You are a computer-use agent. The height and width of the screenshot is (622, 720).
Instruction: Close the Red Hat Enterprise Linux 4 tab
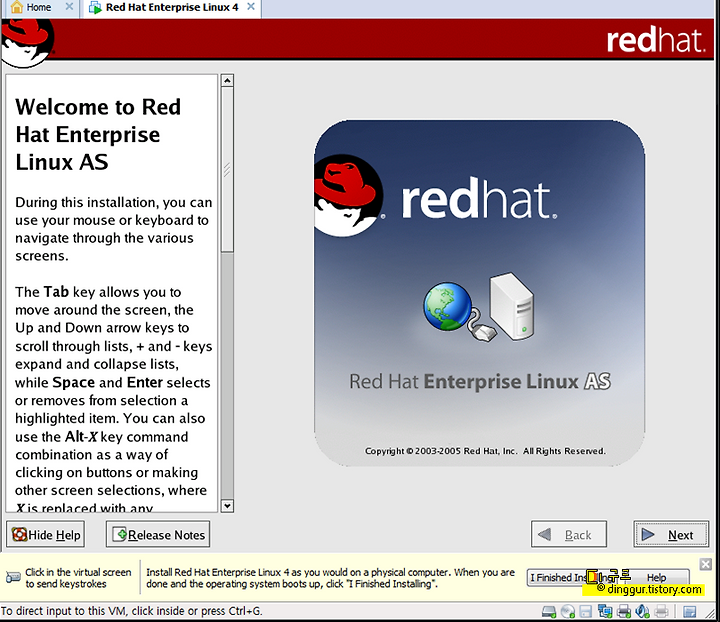(251, 7)
